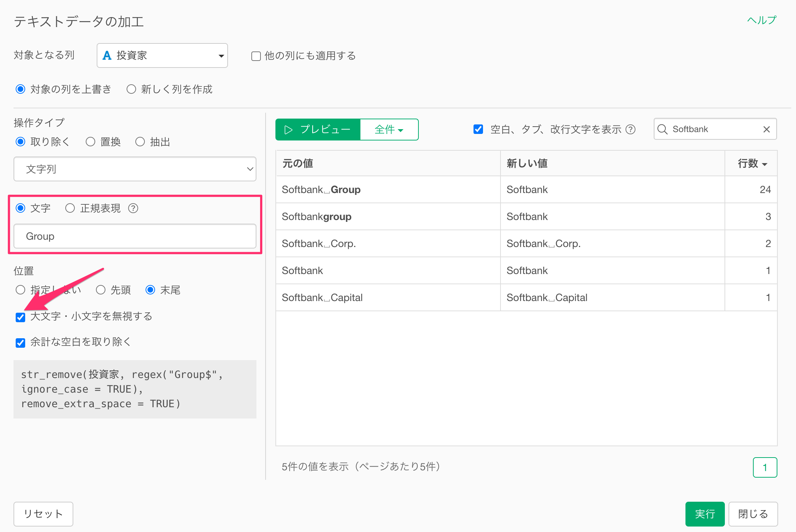The image size is (796, 532).
Task: Click row count 24 cell
Action: click(751, 190)
